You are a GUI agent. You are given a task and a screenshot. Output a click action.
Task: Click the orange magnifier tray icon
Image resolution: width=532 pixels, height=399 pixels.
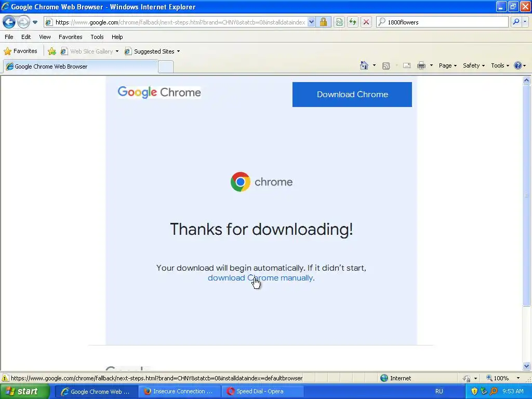point(494,392)
